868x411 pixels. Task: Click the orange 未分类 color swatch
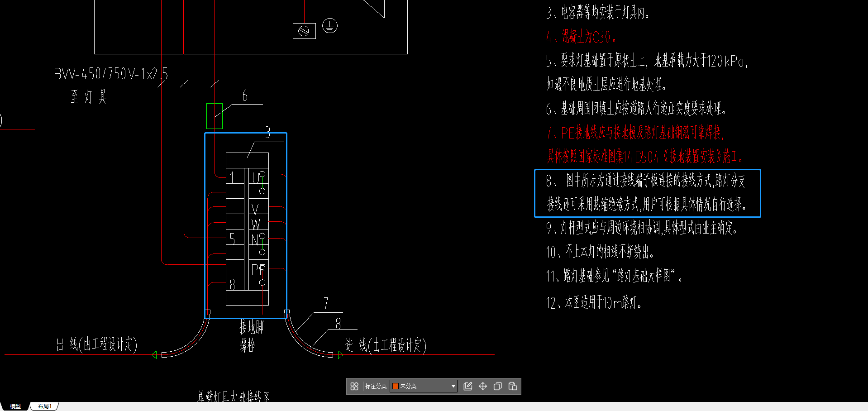(395, 386)
